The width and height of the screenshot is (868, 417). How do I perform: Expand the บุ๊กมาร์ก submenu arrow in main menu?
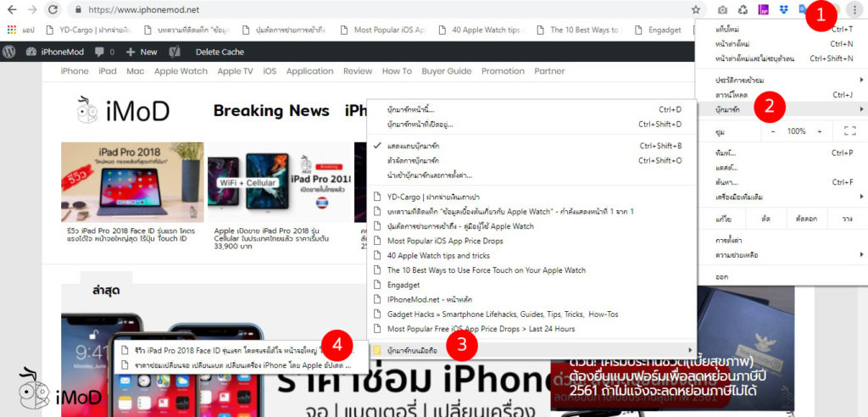tap(862, 109)
